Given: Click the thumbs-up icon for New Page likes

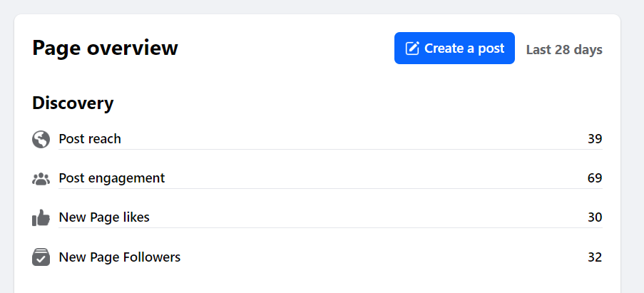Looking at the screenshot, I should click(41, 217).
